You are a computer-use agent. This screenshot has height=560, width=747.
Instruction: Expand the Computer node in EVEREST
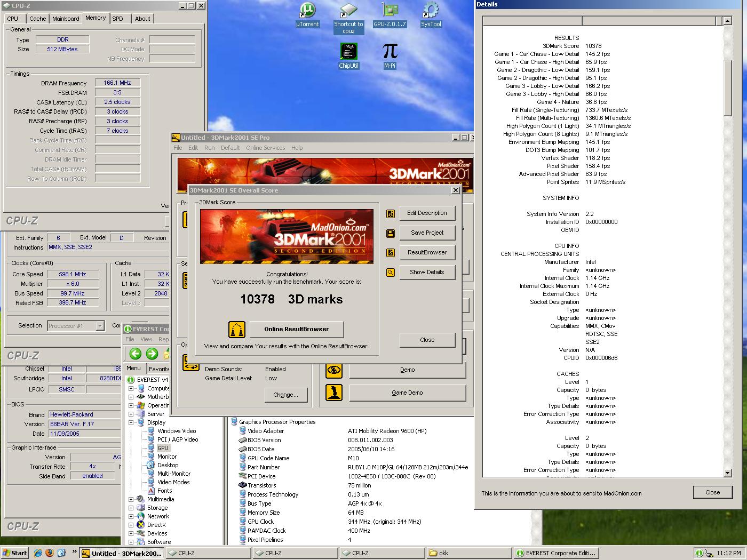coord(131,388)
